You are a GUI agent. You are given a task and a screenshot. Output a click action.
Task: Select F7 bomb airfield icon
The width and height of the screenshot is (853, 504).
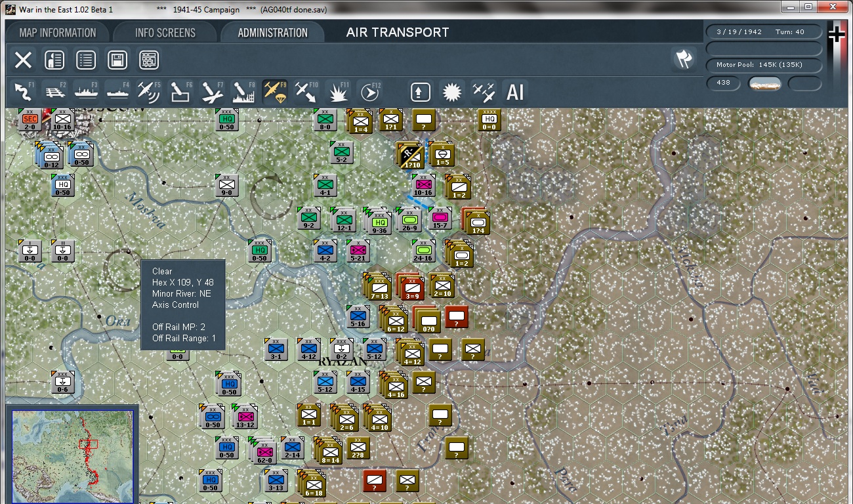click(x=212, y=92)
